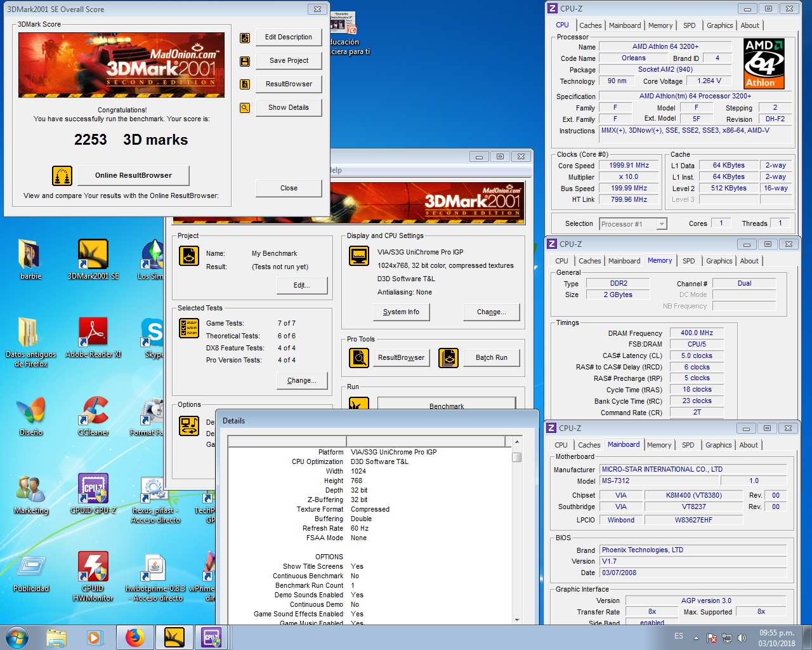Open the hexus_pifast shortcut

coord(155,499)
